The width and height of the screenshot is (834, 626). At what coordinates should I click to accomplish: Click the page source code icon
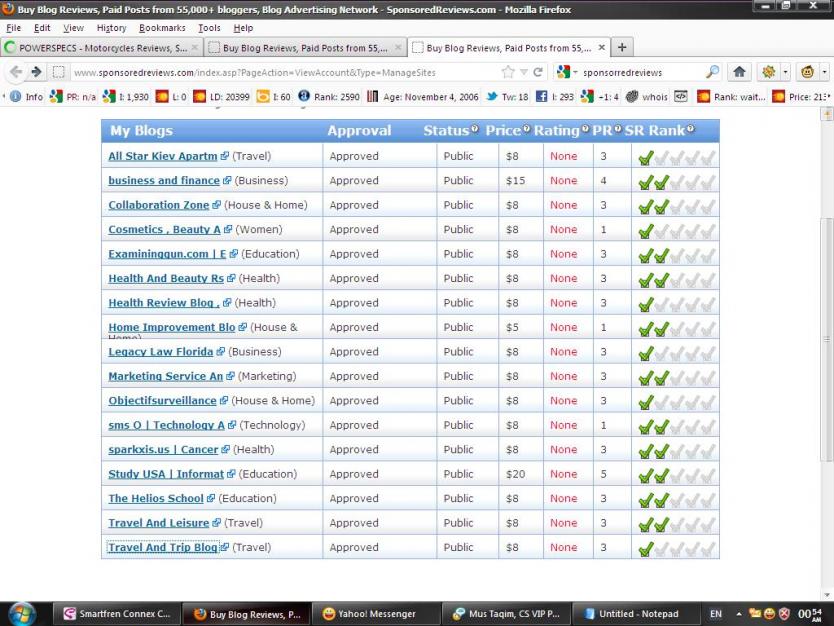pyautogui.click(x=681, y=96)
